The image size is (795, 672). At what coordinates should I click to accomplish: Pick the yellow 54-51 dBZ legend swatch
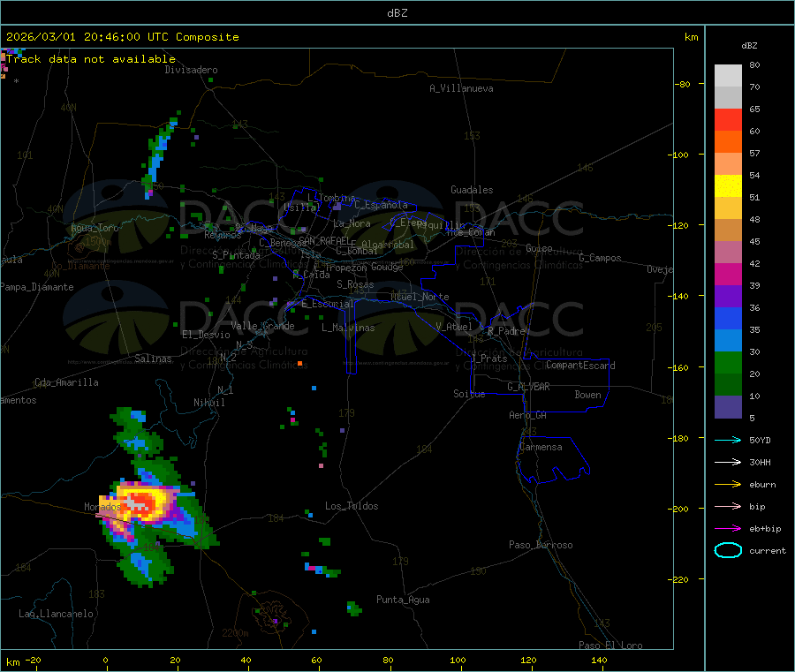coord(728,186)
